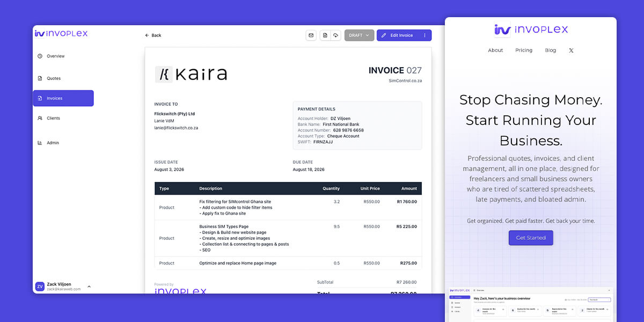The height and width of the screenshot is (322, 644).
Task: Click the Invoplex logo on the website panel
Action: pos(531,30)
